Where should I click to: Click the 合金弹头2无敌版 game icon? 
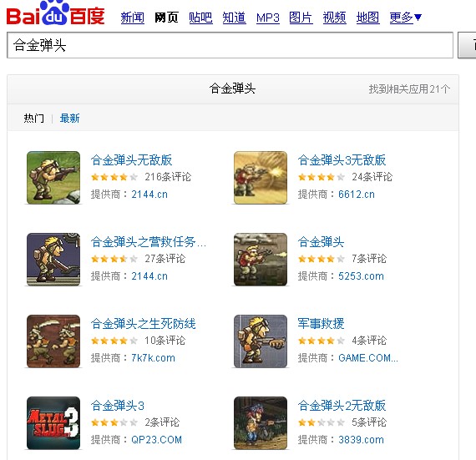point(261,423)
